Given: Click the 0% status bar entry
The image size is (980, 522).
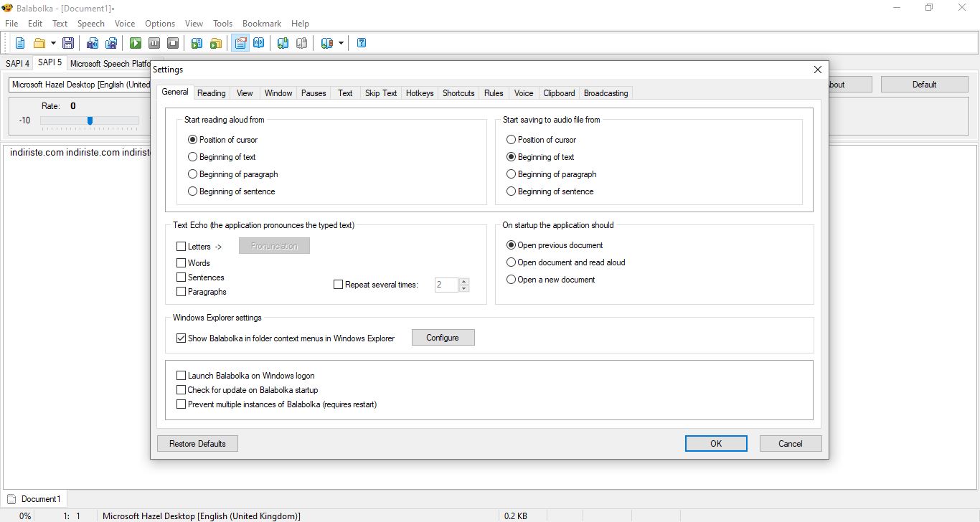Looking at the screenshot, I should click(25, 516).
